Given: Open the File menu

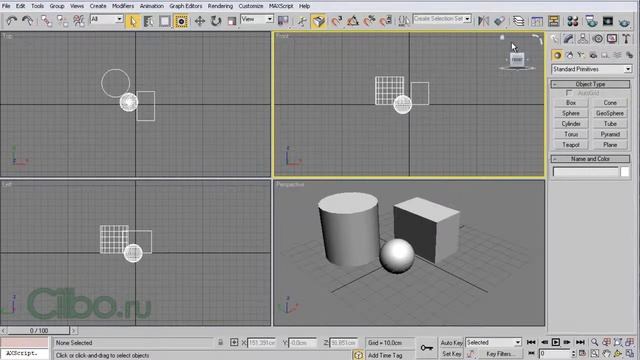Looking at the screenshot, I should [x=6, y=6].
